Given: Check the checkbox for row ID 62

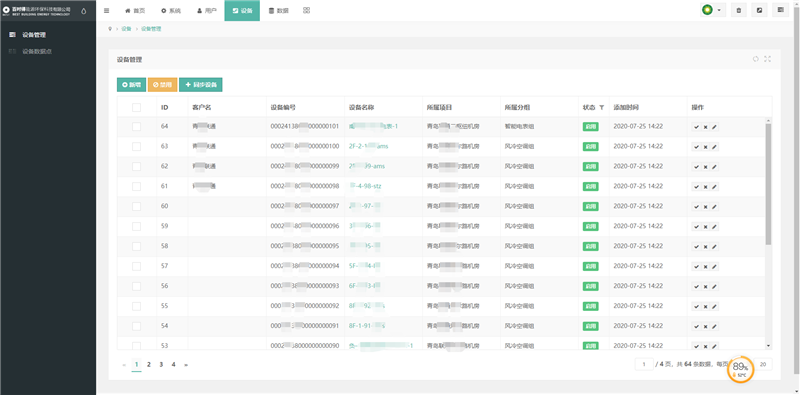Looking at the screenshot, I should (136, 166).
